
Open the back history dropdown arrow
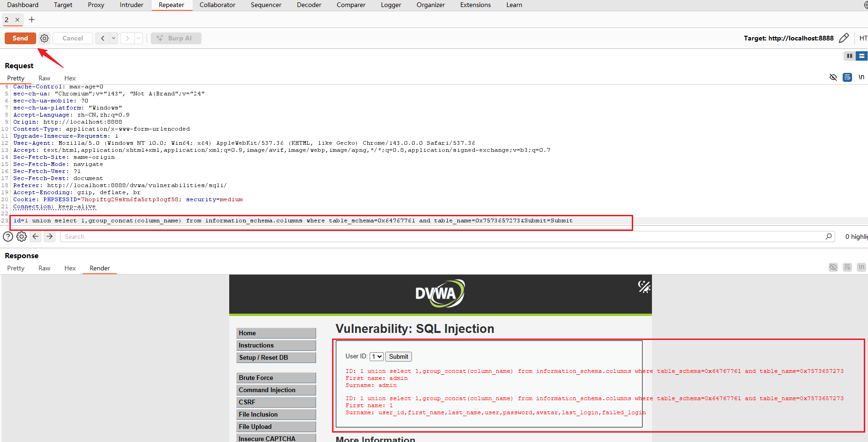coord(114,38)
